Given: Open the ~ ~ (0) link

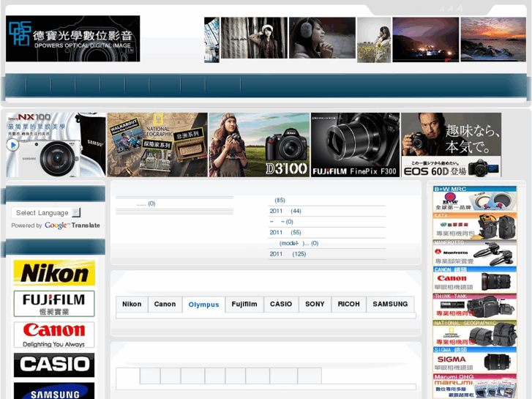Looking at the screenshot, I should coord(281,222).
